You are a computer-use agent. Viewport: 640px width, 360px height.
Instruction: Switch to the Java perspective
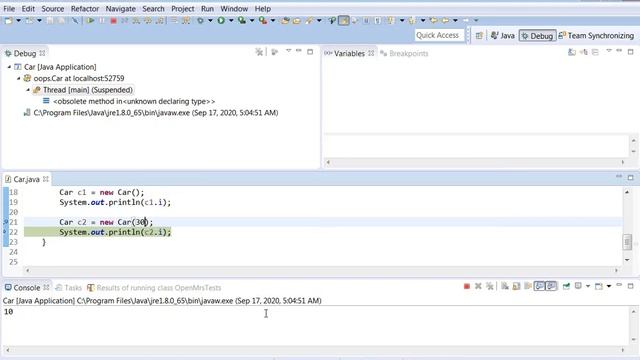502,36
